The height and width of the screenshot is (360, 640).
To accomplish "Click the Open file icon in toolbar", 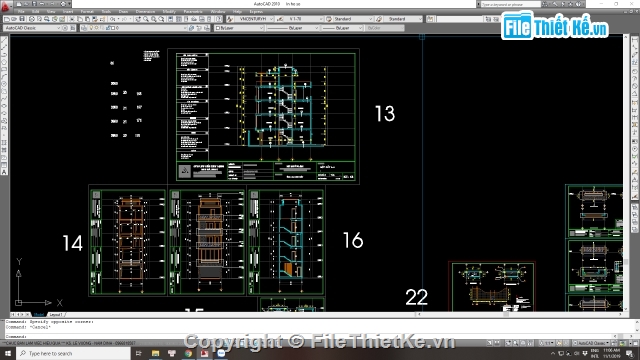I will [14, 19].
